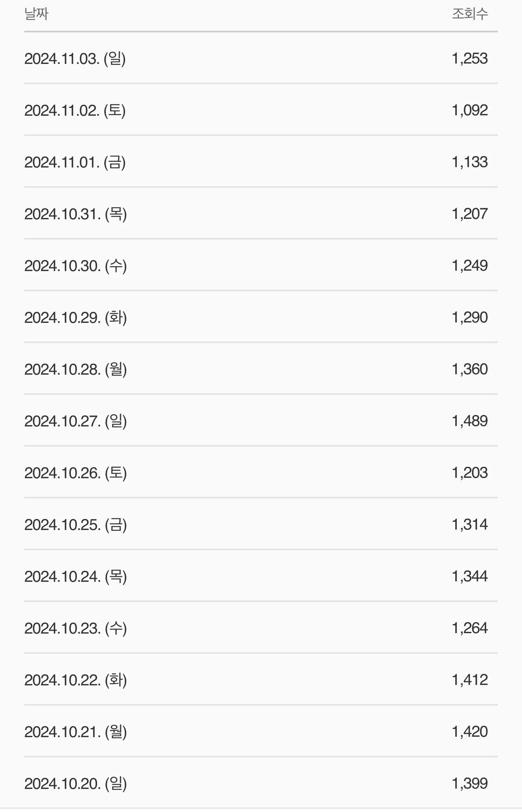Select the 2024.11.03. (일) date row
Screen dimensions: 522x812
[261, 58]
